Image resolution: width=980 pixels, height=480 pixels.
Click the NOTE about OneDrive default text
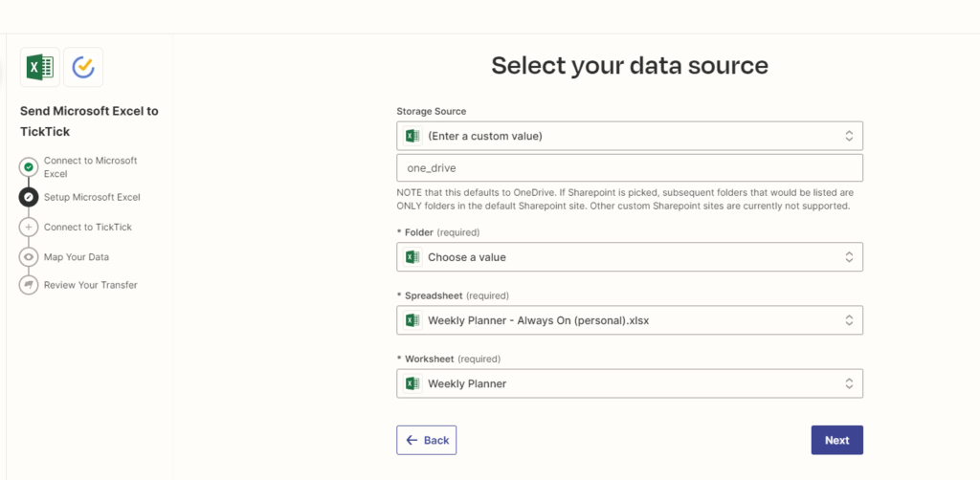pos(625,199)
